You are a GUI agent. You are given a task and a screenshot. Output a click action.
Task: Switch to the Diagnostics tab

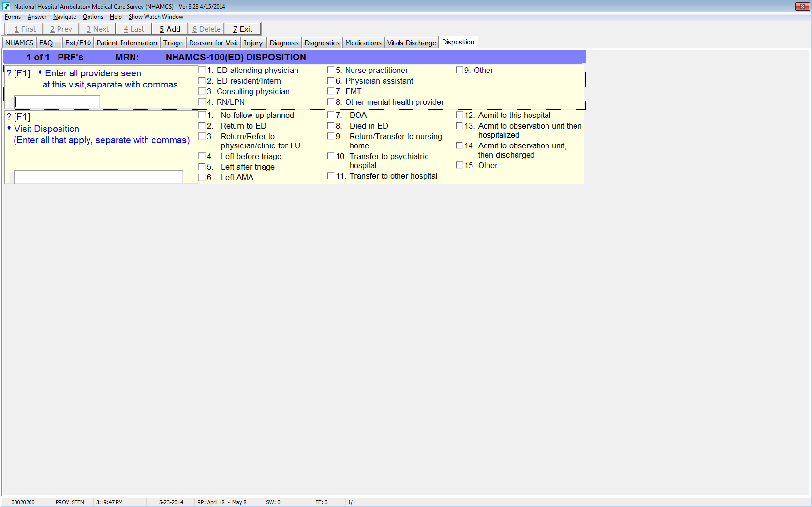pyautogui.click(x=322, y=43)
